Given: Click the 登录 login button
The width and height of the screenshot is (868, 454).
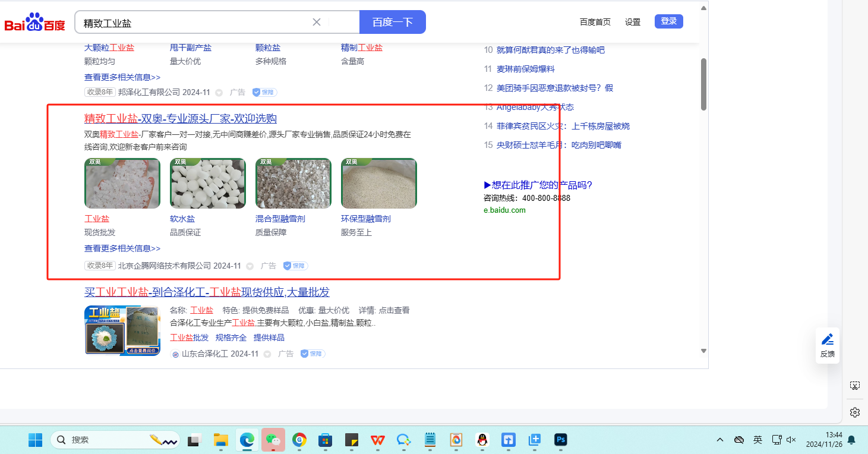Looking at the screenshot, I should tap(668, 21).
